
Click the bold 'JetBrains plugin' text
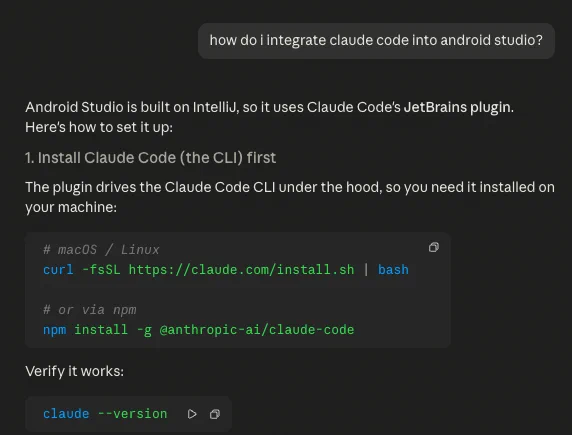[458, 107]
